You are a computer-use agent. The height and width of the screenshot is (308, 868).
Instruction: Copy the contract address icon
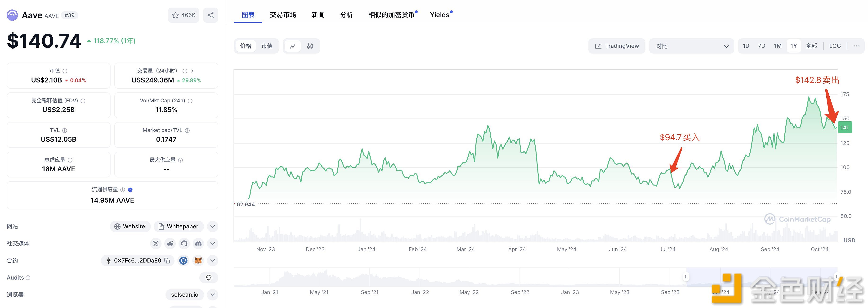pyautogui.click(x=167, y=261)
